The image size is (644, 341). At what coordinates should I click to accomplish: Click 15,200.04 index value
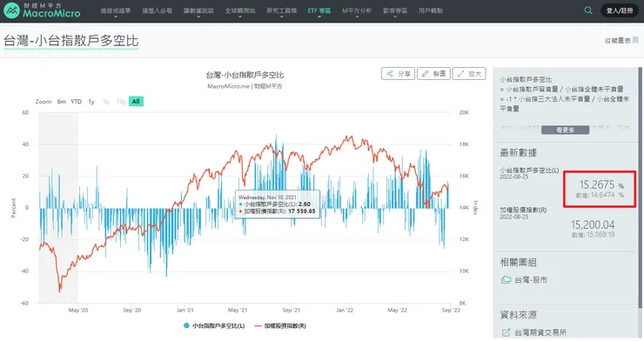tap(593, 224)
